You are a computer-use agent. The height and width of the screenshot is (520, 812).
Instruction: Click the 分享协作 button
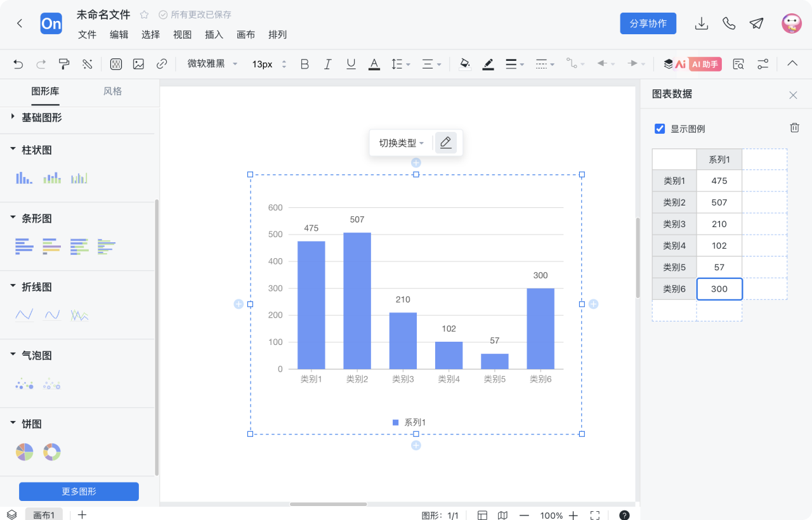tap(648, 23)
